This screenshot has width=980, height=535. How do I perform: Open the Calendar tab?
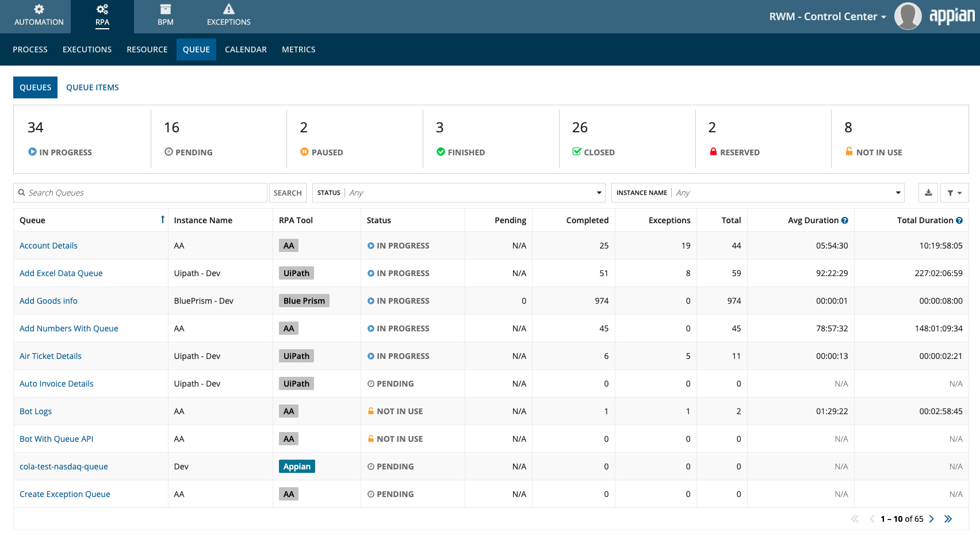tap(246, 49)
